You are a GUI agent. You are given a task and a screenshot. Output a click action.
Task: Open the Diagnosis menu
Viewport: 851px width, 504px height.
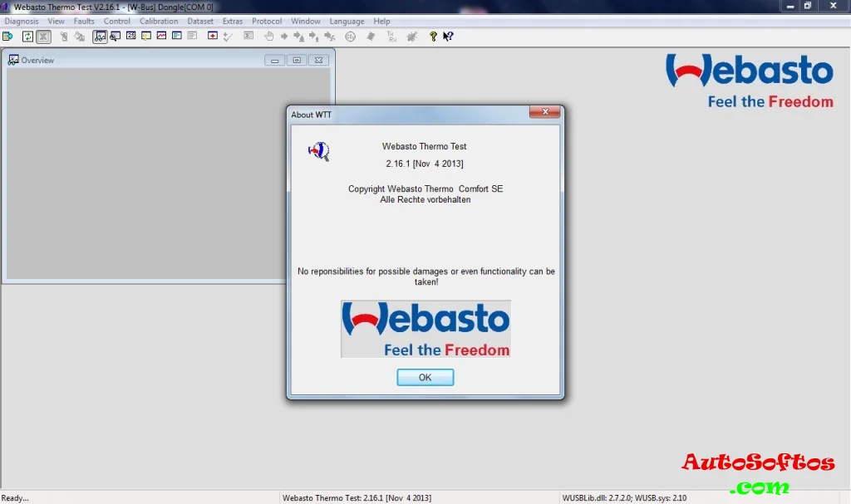pos(22,21)
